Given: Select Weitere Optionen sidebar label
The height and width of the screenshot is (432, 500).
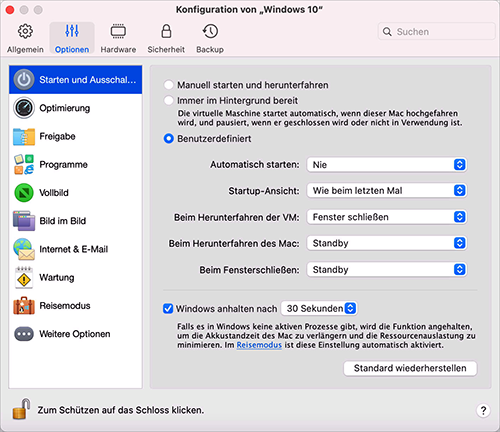Looking at the screenshot, I should (x=75, y=334).
